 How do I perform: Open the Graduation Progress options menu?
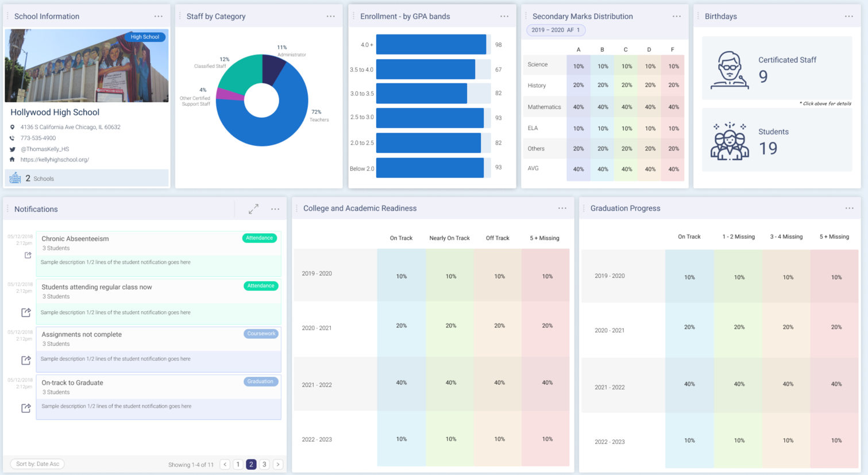click(848, 208)
